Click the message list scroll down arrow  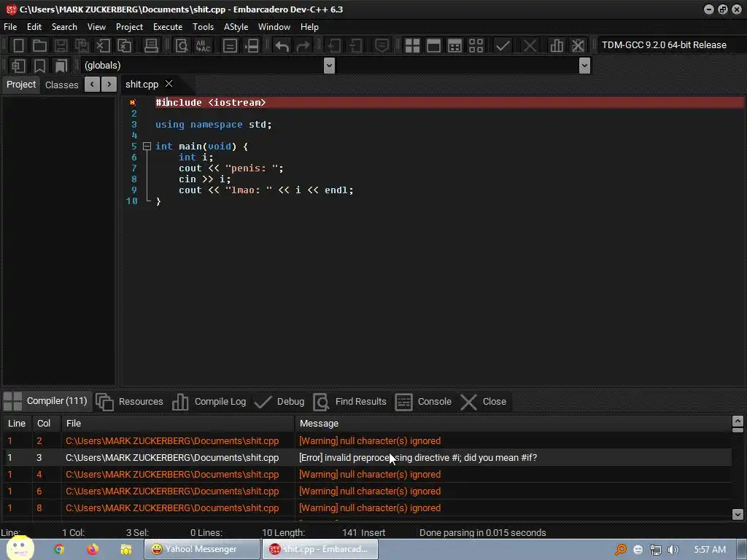pos(738,514)
